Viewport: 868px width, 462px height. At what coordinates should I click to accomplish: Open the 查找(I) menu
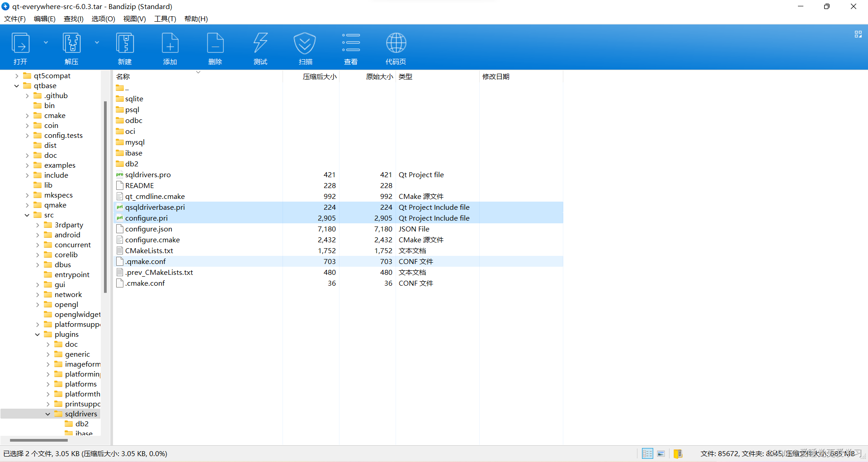tap(73, 19)
